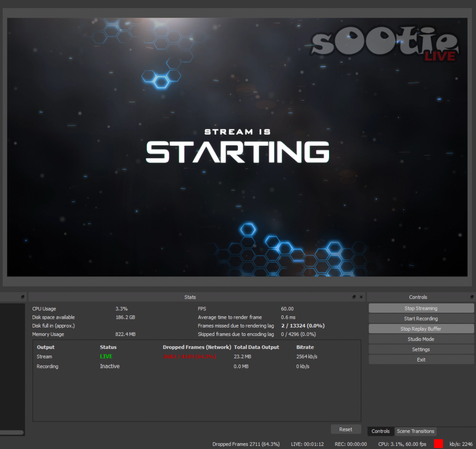Reset the stream statistics
Image resolution: width=476 pixels, height=449 pixels.
click(x=345, y=429)
